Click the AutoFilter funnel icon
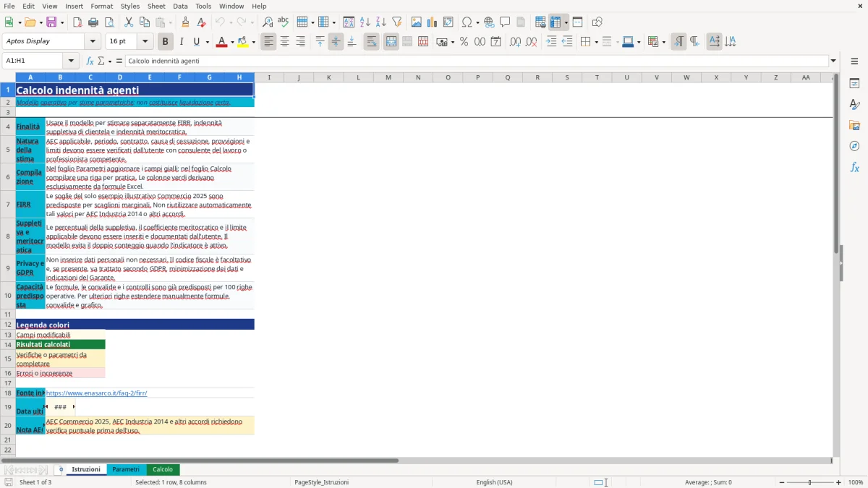 (x=396, y=22)
